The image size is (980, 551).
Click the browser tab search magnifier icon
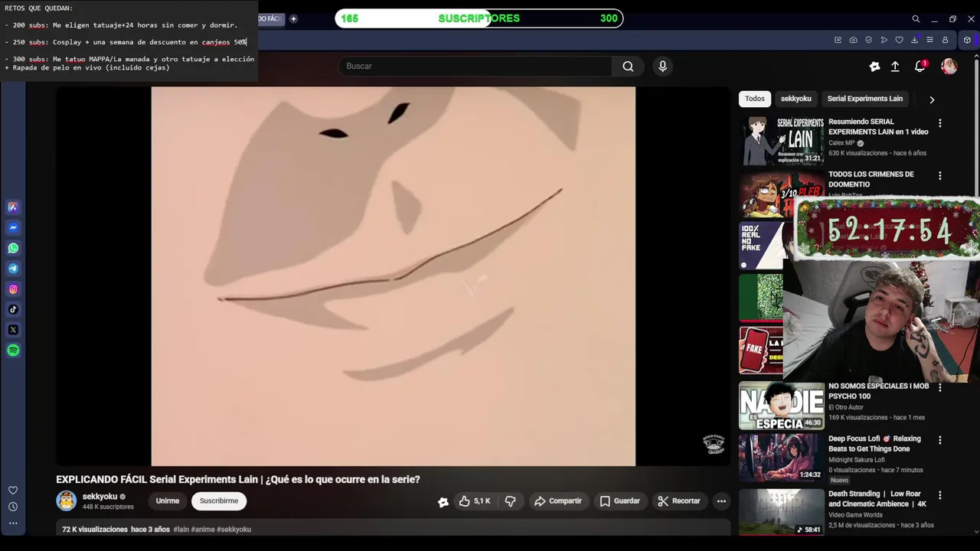pos(916,19)
